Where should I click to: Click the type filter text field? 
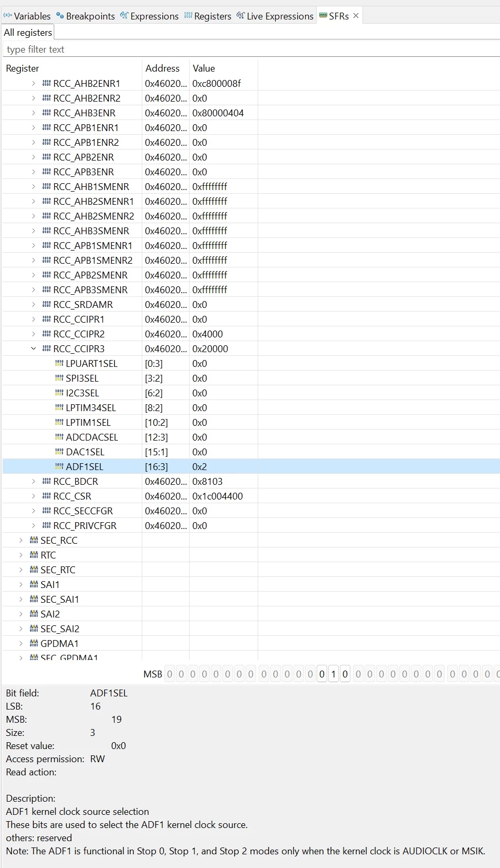(251, 49)
